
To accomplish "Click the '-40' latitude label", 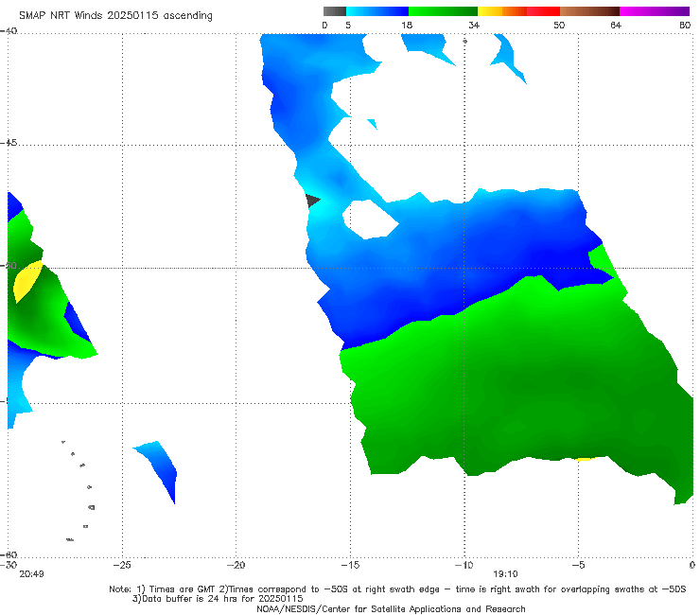I will tap(9, 31).
